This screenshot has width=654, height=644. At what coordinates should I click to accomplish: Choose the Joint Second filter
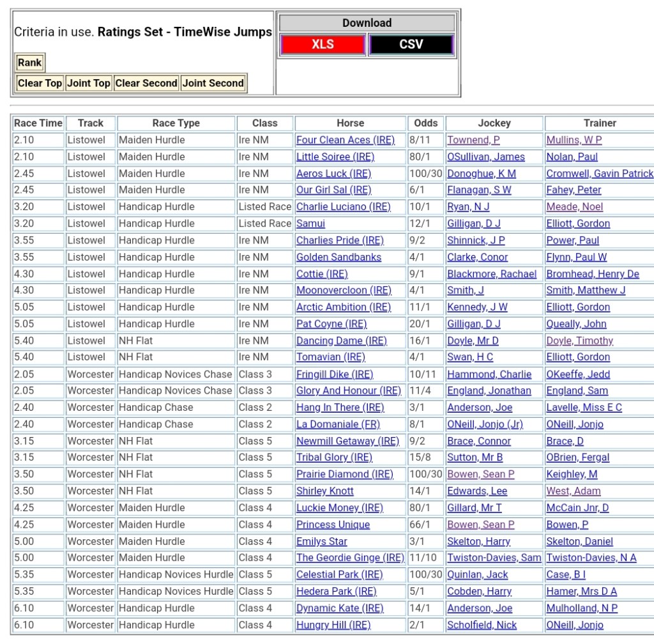pyautogui.click(x=213, y=83)
